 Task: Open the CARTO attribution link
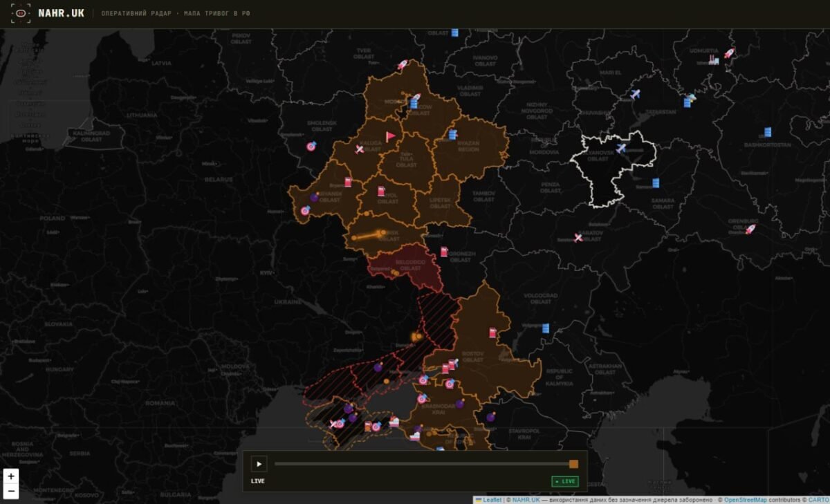(x=818, y=500)
